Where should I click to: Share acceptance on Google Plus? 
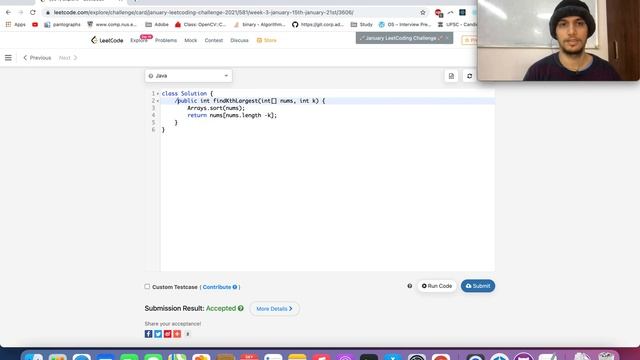pos(177,334)
